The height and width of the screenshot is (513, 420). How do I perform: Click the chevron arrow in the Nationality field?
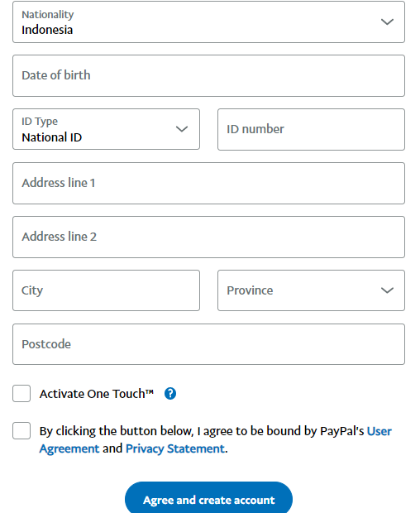pyautogui.click(x=387, y=22)
